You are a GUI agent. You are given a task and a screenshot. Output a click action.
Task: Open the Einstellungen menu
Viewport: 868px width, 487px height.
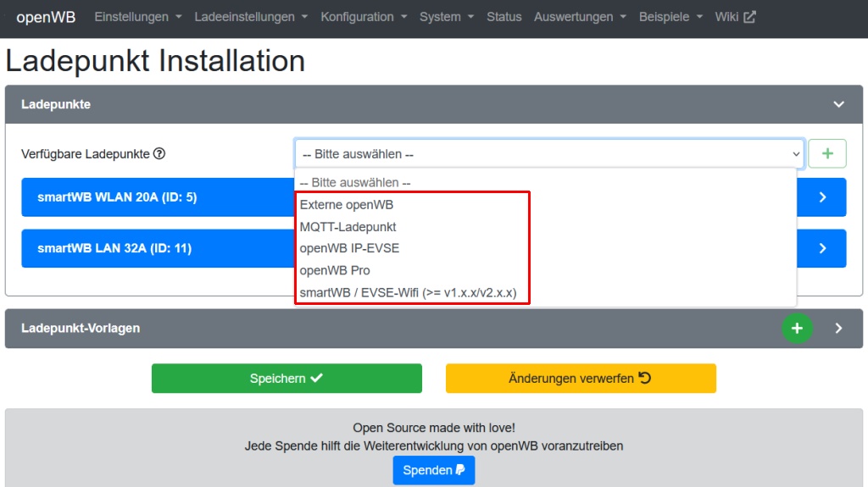pos(138,17)
